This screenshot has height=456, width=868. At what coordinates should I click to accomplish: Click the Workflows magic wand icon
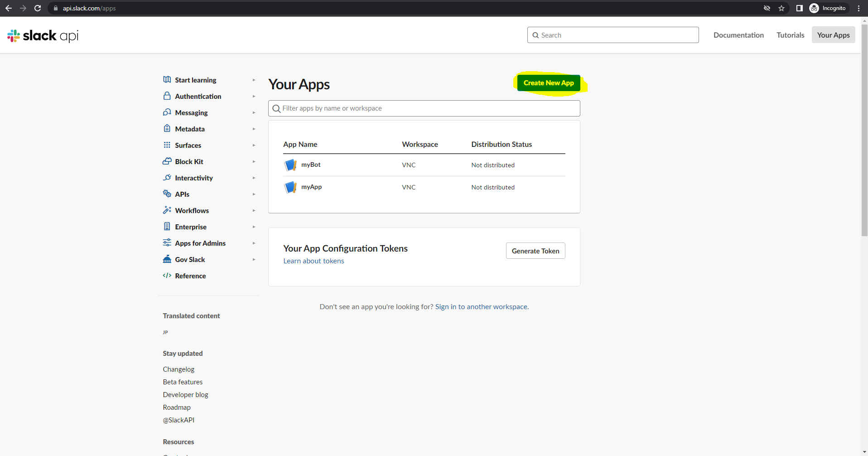[x=167, y=210]
